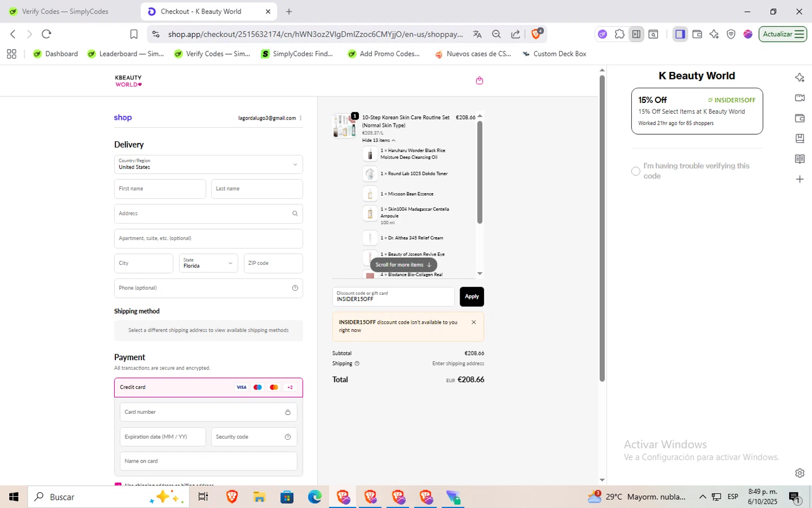This screenshot has height=508, width=812.
Task: Add a sidebar item with plus icon
Action: [800, 179]
